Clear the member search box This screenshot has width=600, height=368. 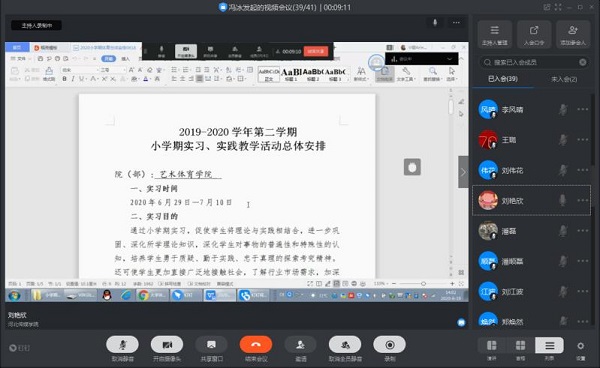pyautogui.click(x=582, y=62)
